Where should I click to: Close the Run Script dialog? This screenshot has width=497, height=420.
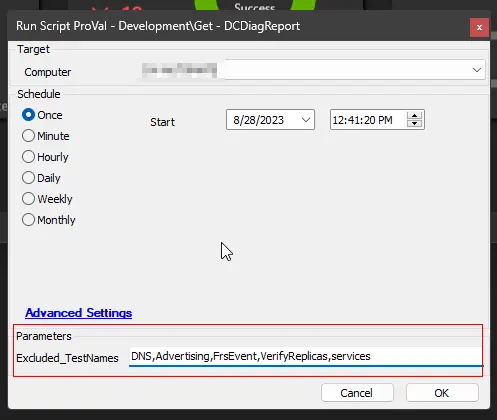(x=479, y=27)
